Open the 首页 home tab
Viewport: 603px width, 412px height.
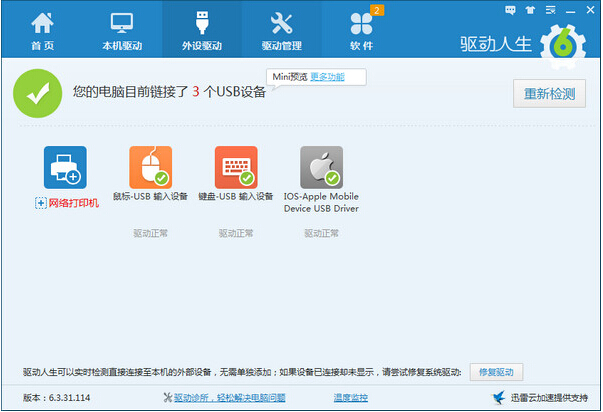tap(42, 31)
